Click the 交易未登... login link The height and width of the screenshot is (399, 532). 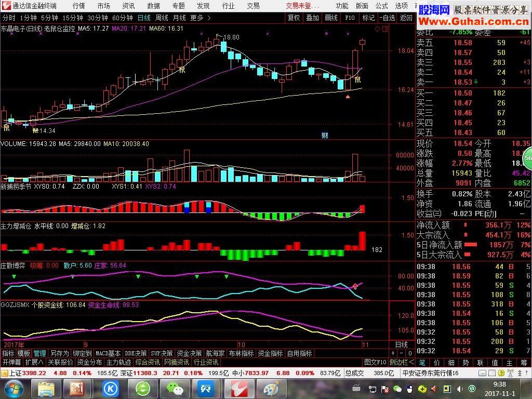[x=303, y=6]
